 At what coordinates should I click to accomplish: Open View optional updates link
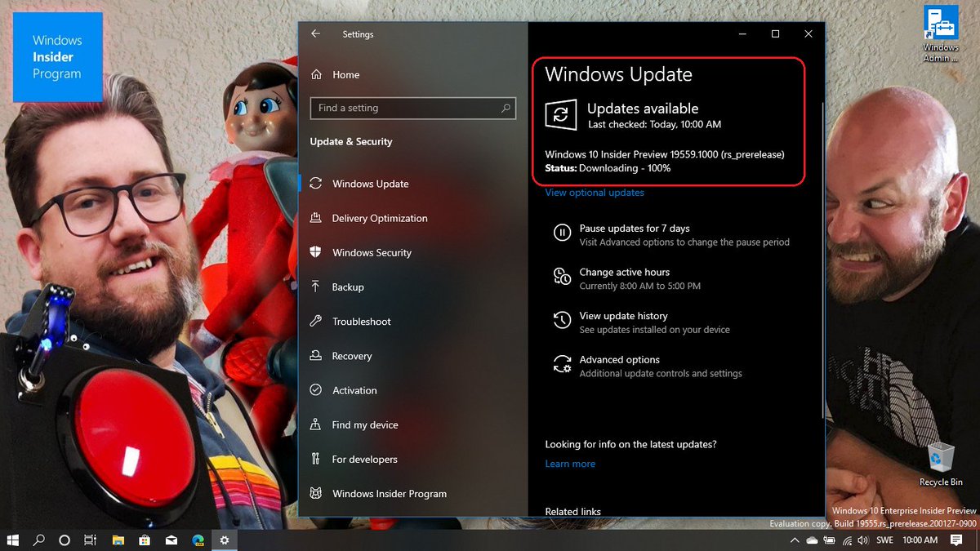tap(595, 193)
